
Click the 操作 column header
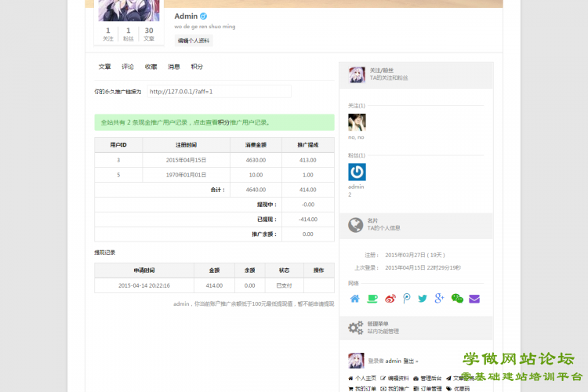319,270
